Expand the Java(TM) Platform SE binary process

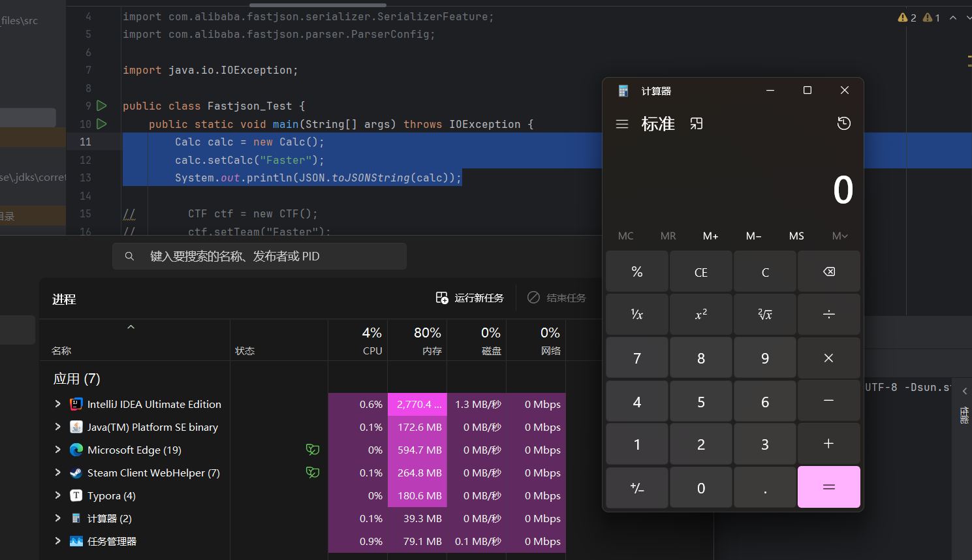click(57, 427)
